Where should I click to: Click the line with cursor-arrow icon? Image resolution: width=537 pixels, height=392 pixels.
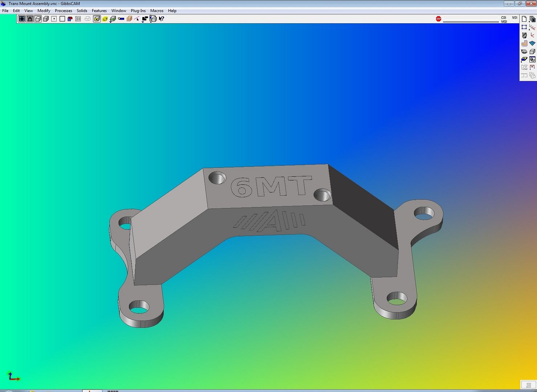(x=137, y=19)
